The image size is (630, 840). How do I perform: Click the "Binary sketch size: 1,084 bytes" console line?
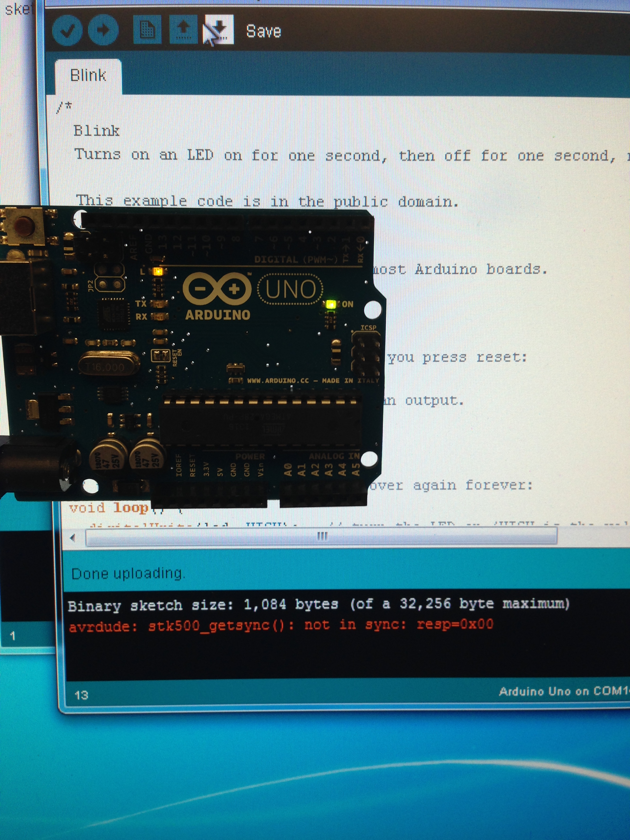(x=319, y=604)
